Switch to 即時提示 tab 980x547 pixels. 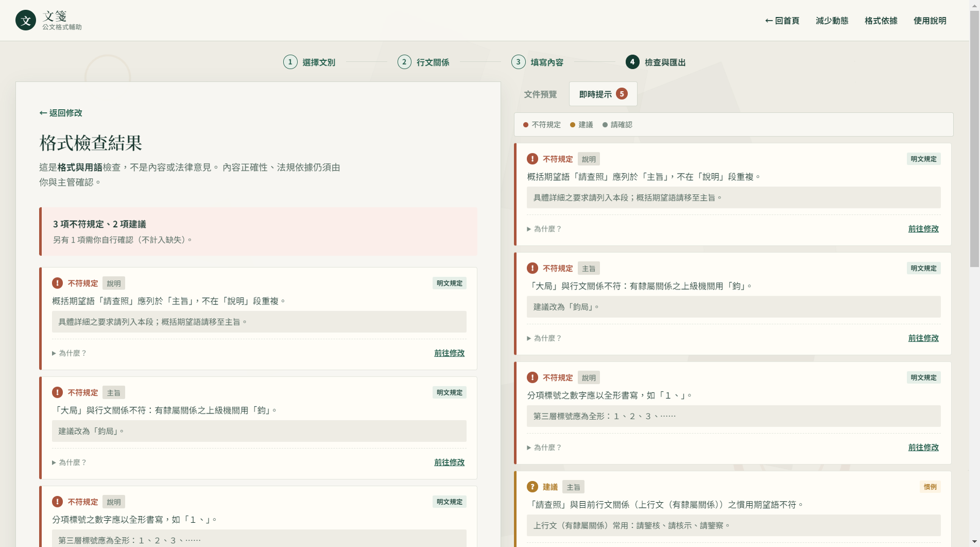tap(603, 94)
